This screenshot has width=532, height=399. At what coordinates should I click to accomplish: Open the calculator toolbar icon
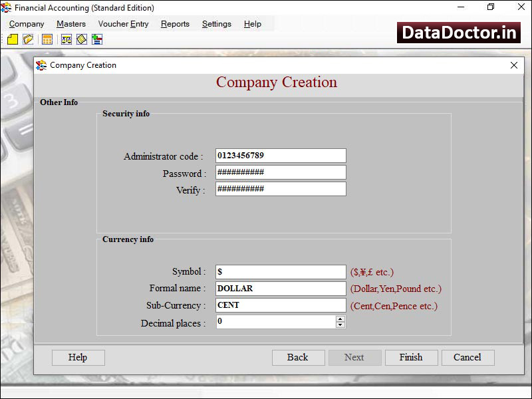[x=47, y=39]
